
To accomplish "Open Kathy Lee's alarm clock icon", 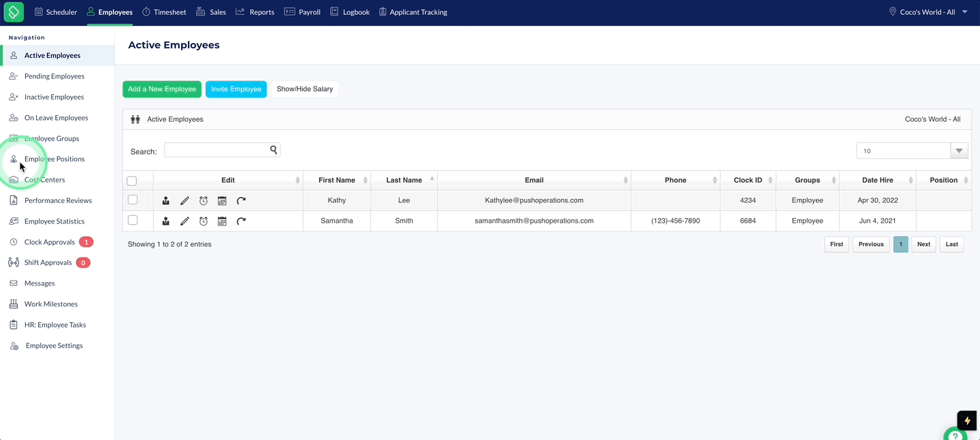I will coord(203,200).
